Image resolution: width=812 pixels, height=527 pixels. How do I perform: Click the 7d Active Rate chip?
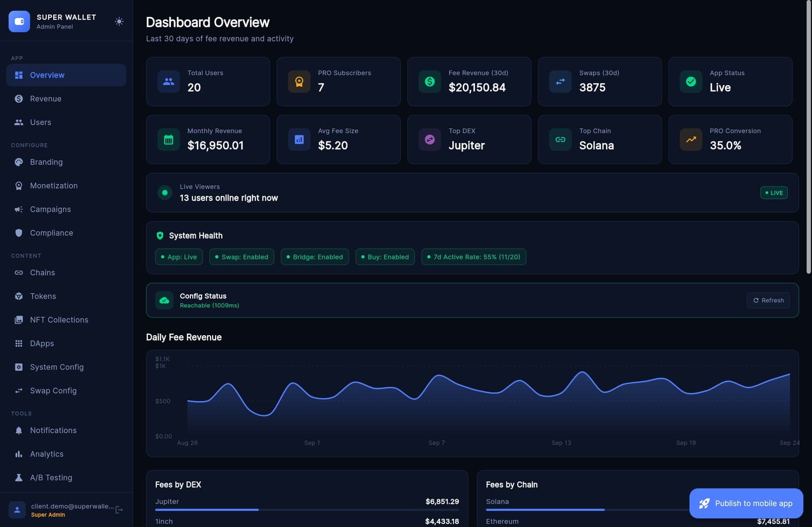[x=473, y=257]
